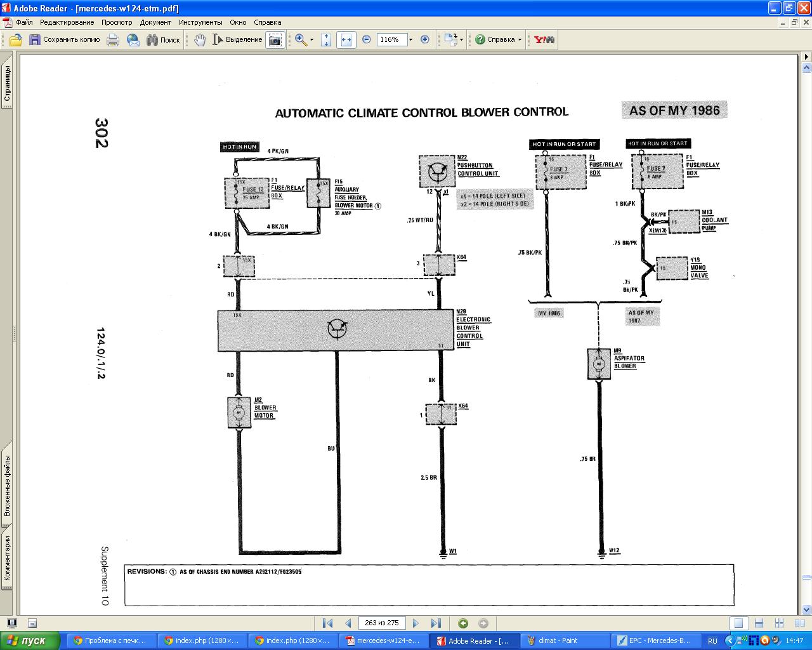Go to the last page
The image size is (812, 650).
436,623
